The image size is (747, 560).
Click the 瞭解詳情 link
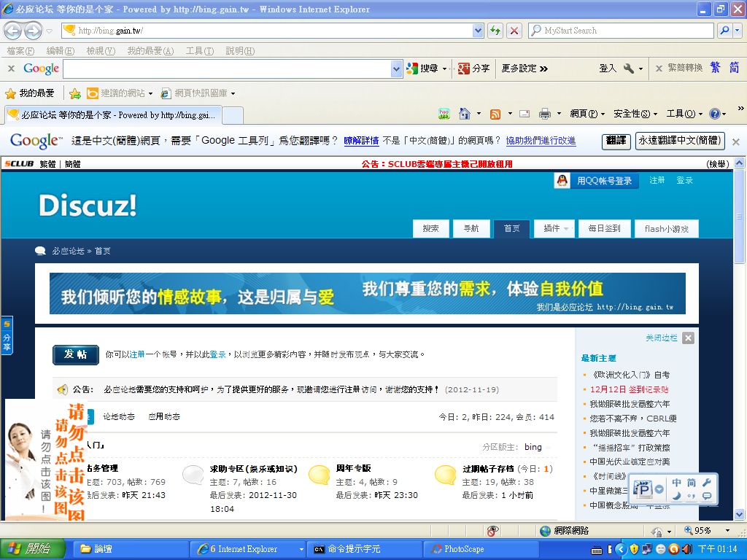point(361,141)
